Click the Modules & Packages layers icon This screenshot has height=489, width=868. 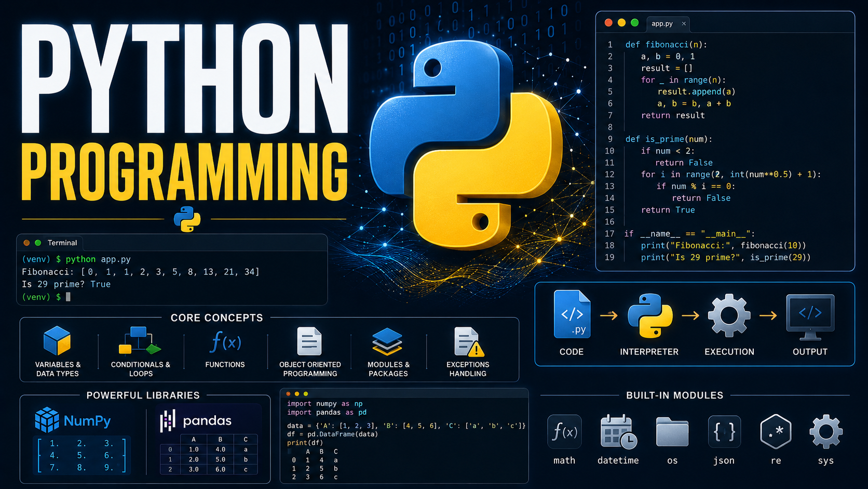point(387,341)
